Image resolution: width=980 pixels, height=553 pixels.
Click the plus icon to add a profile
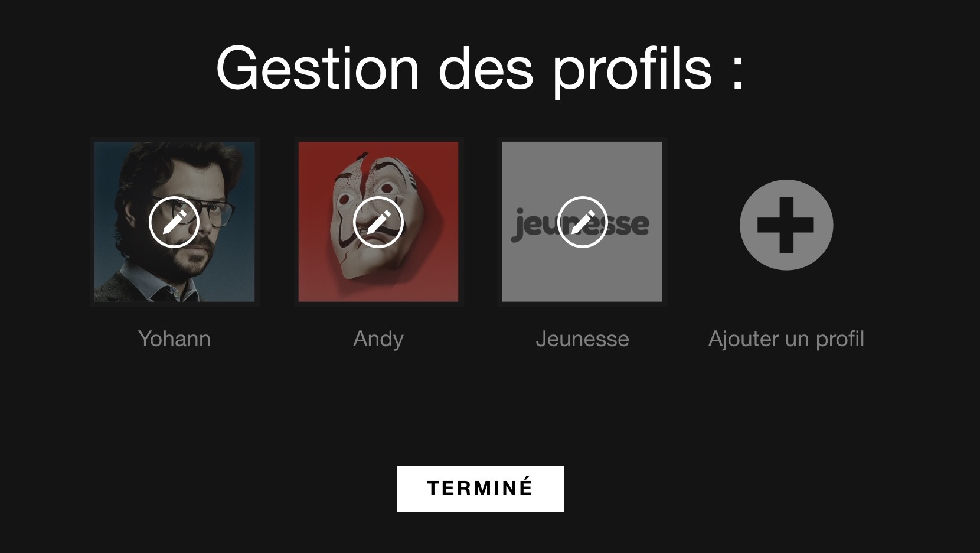click(786, 225)
